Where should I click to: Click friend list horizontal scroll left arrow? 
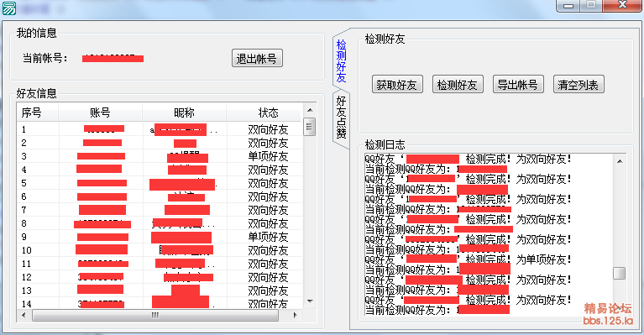pyautogui.click(x=24, y=316)
